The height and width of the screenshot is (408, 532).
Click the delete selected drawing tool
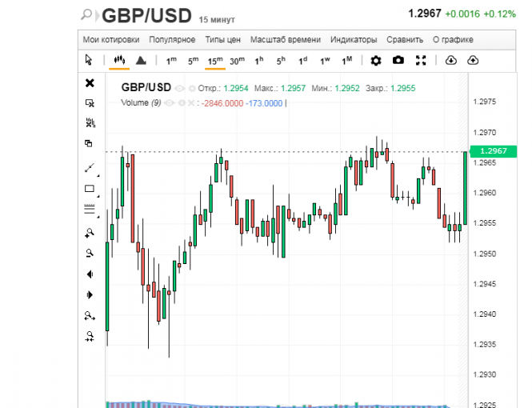tap(90, 103)
